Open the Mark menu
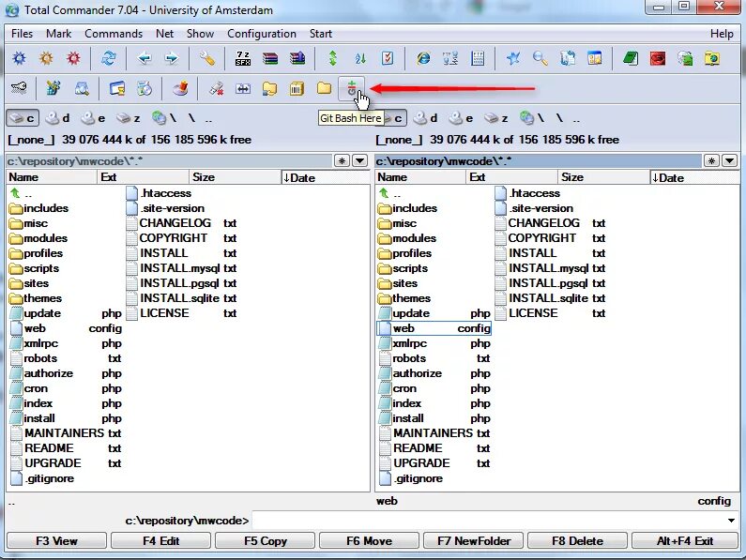 coord(58,34)
